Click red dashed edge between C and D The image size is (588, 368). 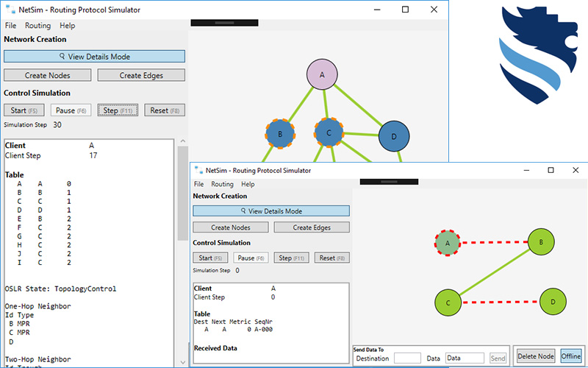click(501, 302)
